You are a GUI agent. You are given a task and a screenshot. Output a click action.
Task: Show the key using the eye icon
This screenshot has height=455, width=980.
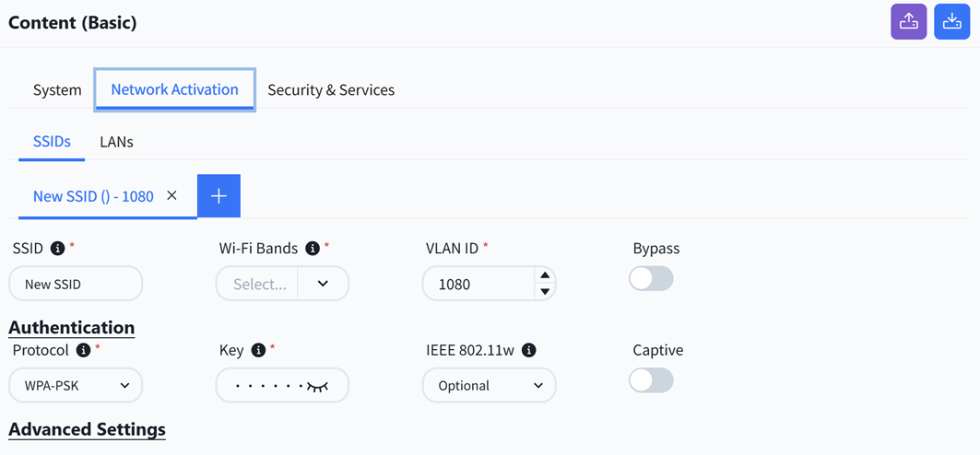(x=317, y=386)
